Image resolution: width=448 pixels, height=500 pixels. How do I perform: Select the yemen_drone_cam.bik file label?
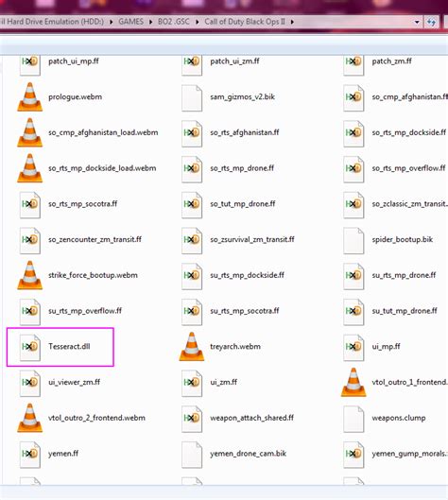click(248, 454)
